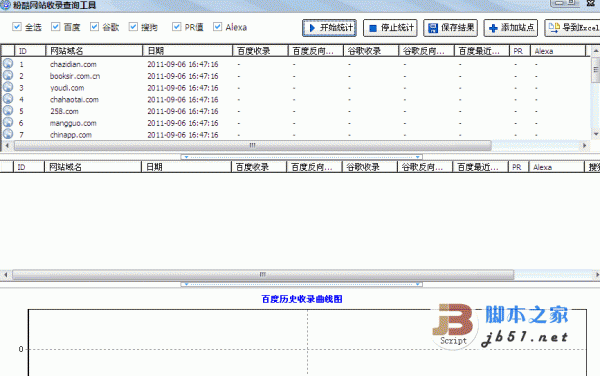Click the export to Excel button
Viewport: 600px width, 376px height.
coord(572,28)
